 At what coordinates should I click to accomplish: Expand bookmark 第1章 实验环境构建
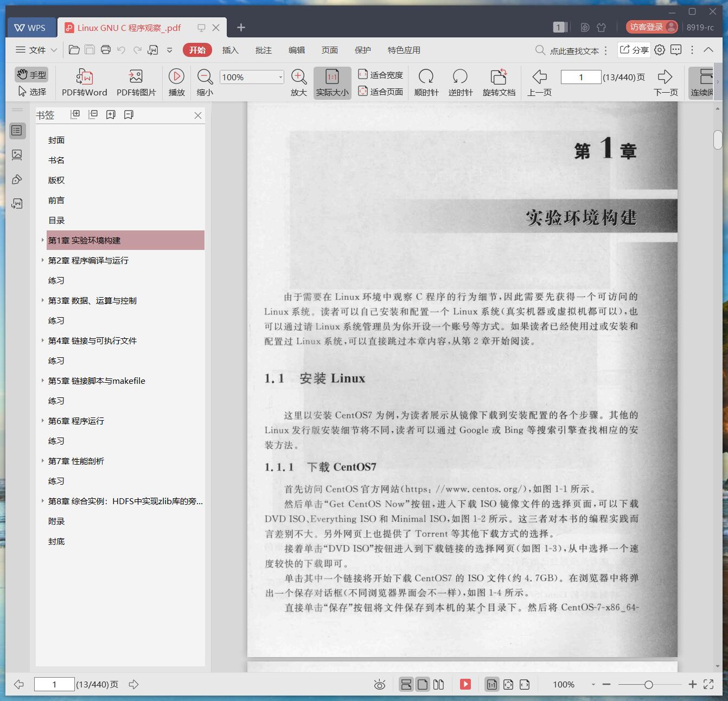click(x=42, y=240)
